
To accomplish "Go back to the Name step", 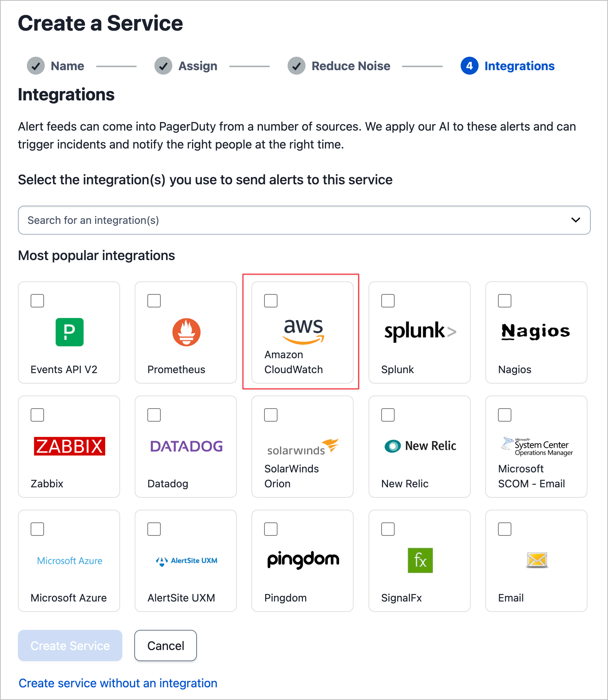I will click(x=68, y=66).
